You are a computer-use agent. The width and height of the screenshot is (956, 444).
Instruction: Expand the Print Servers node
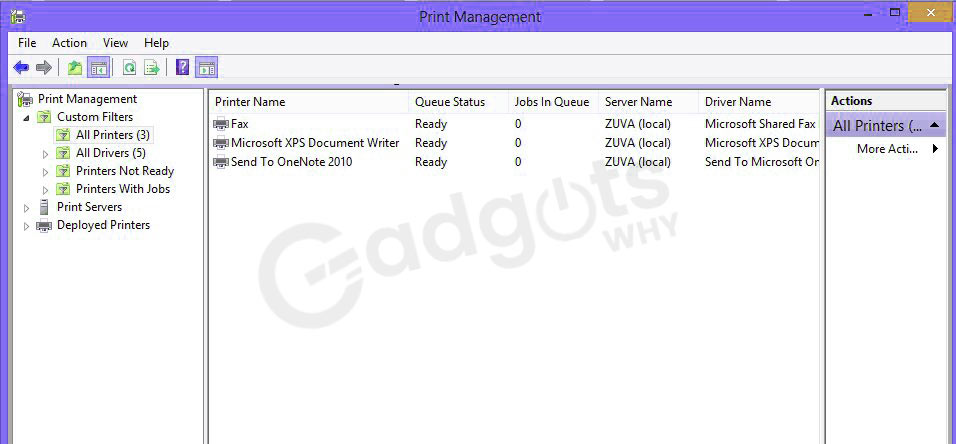pos(26,209)
